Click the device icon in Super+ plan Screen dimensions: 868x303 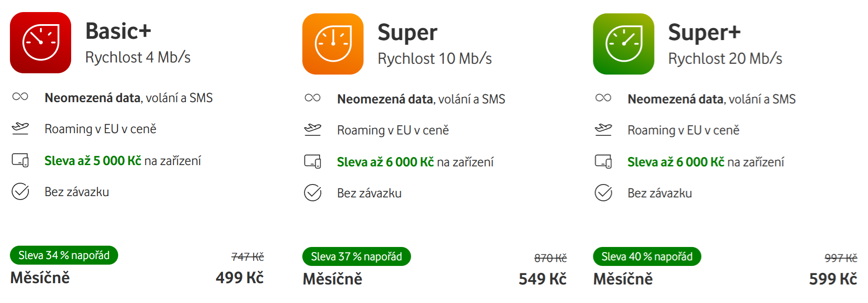(603, 162)
